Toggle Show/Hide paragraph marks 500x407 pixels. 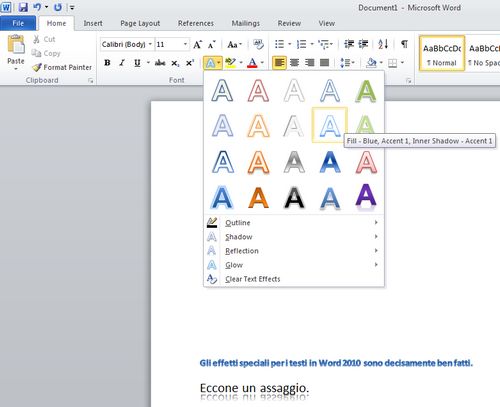pyautogui.click(x=404, y=44)
